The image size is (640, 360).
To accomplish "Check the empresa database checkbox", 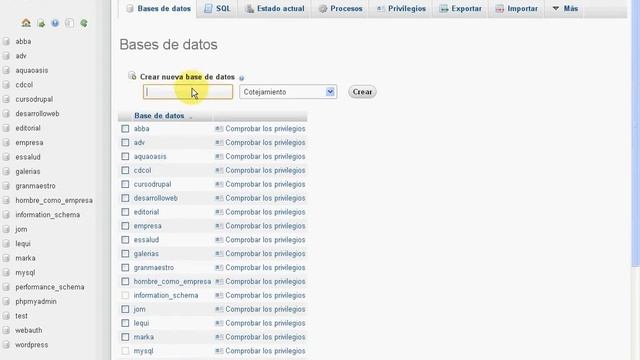I will [x=125, y=226].
